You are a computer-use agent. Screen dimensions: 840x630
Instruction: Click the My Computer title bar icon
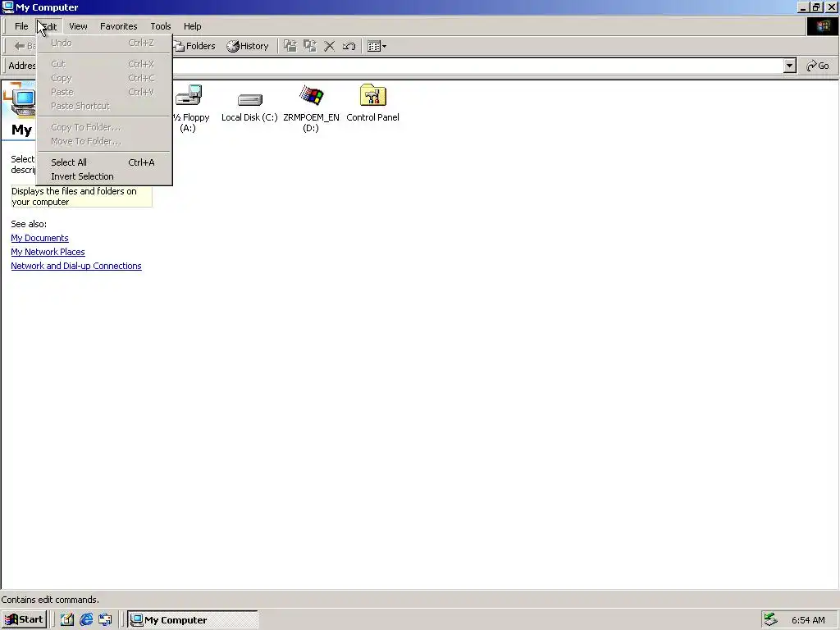point(7,7)
